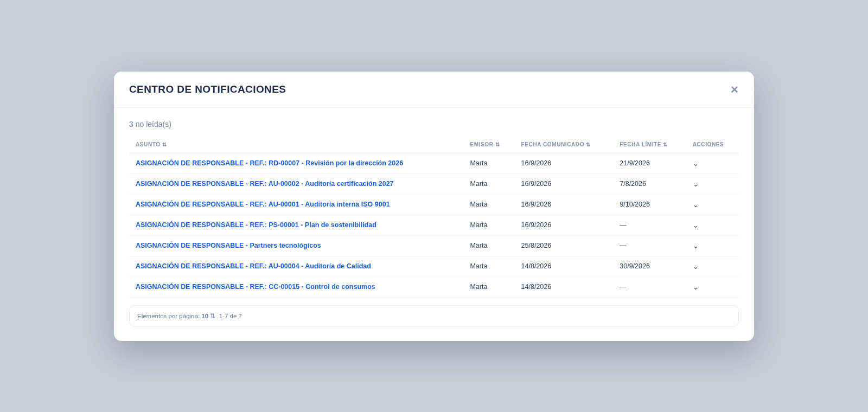Image resolution: width=868 pixels, height=412 pixels.
Task: Select date 14/8/2026 in CC-00015 row
Action: point(536,287)
